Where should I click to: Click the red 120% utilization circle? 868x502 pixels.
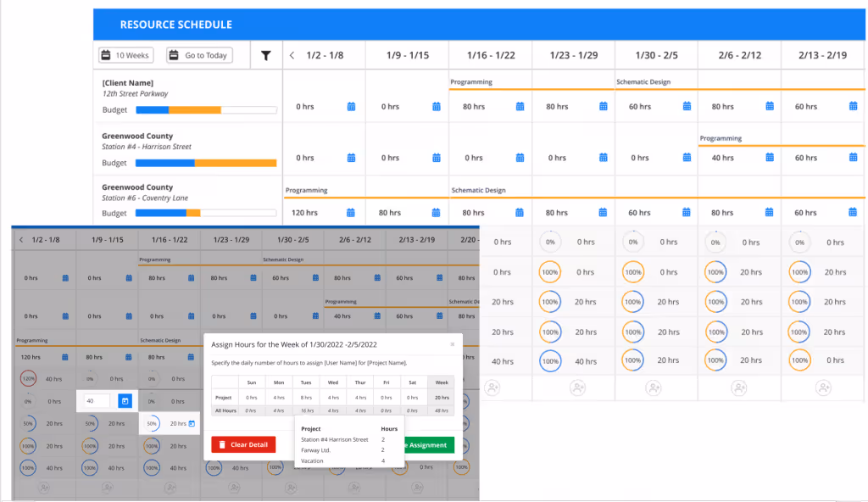(28, 379)
